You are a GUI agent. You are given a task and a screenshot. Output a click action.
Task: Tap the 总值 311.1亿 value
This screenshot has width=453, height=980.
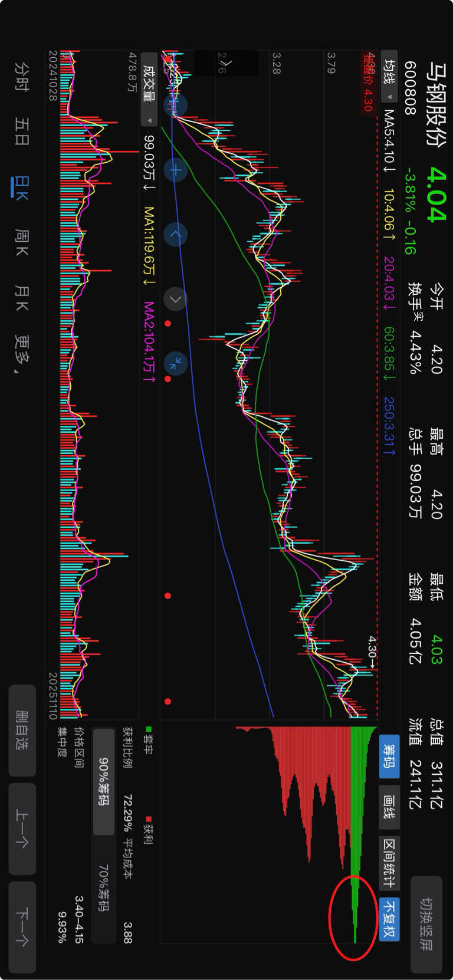coord(436,784)
